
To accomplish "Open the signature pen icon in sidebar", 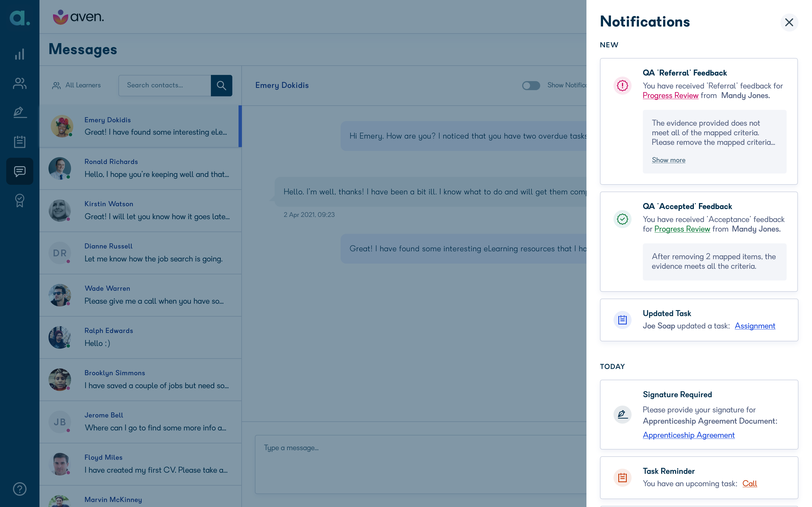I will pos(19,112).
